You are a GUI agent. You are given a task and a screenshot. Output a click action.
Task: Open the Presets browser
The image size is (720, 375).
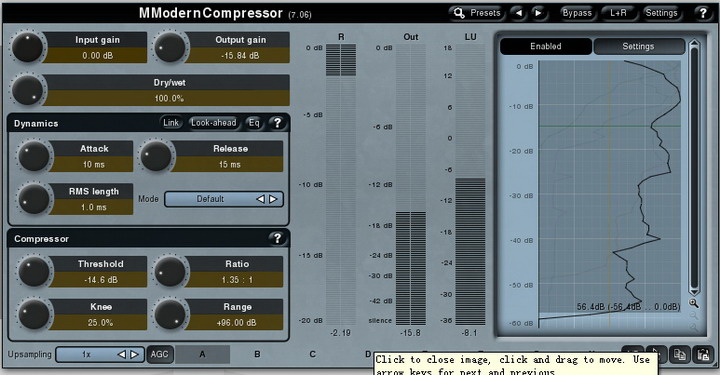pos(477,13)
